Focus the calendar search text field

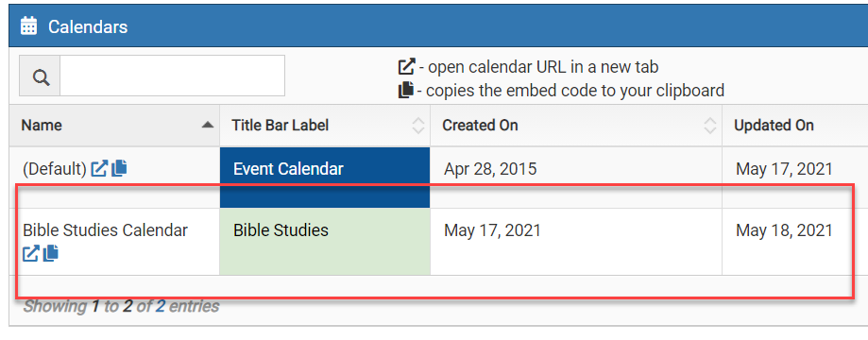click(172, 76)
